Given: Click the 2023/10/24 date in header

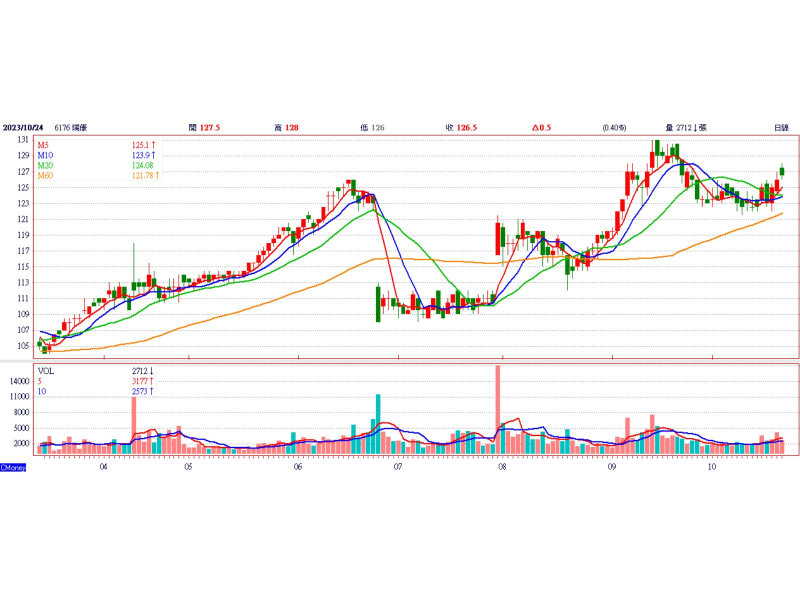Looking at the screenshot, I should pyautogui.click(x=24, y=128).
